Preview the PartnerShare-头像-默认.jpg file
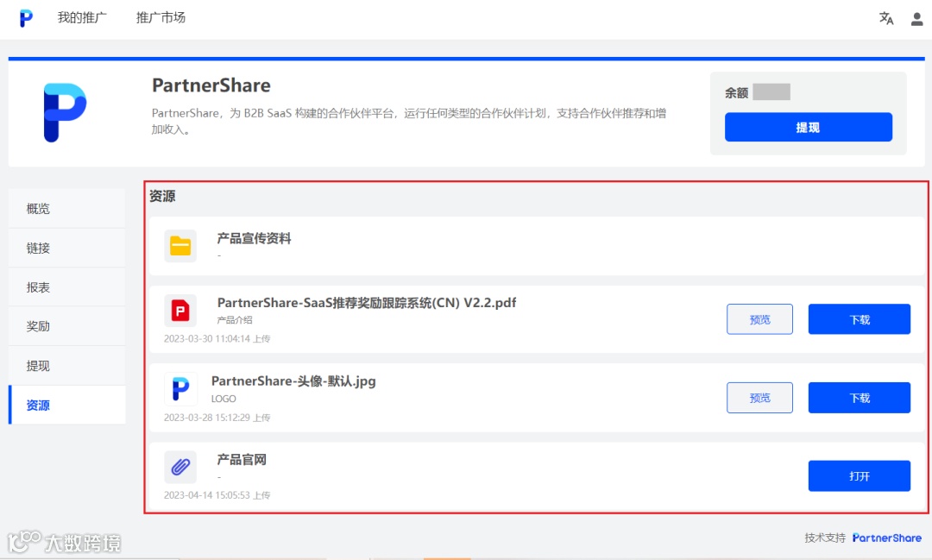Viewport: 932px width, 560px height. point(759,398)
